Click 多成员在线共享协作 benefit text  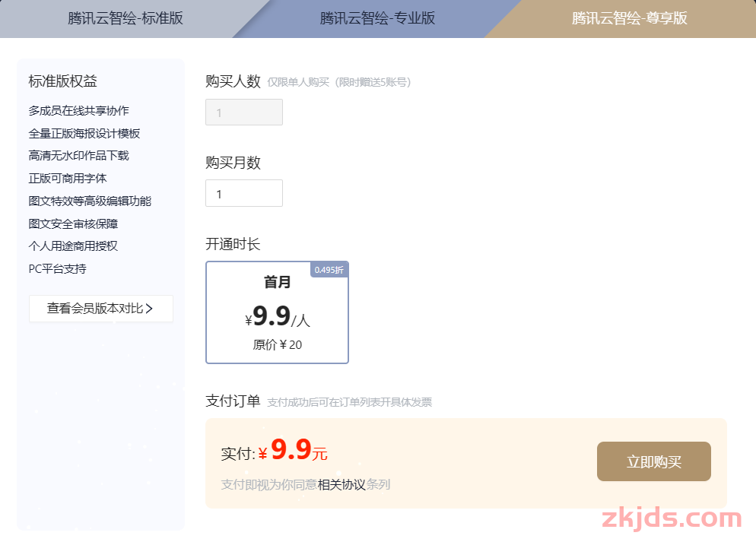pos(78,111)
